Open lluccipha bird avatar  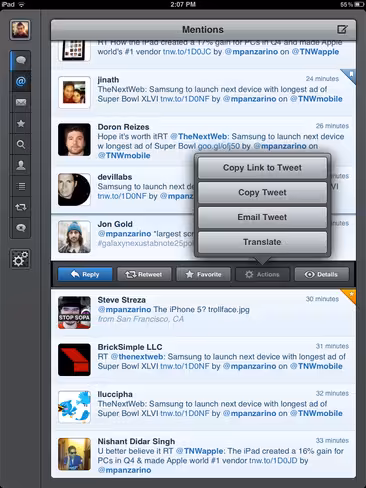(x=74, y=407)
